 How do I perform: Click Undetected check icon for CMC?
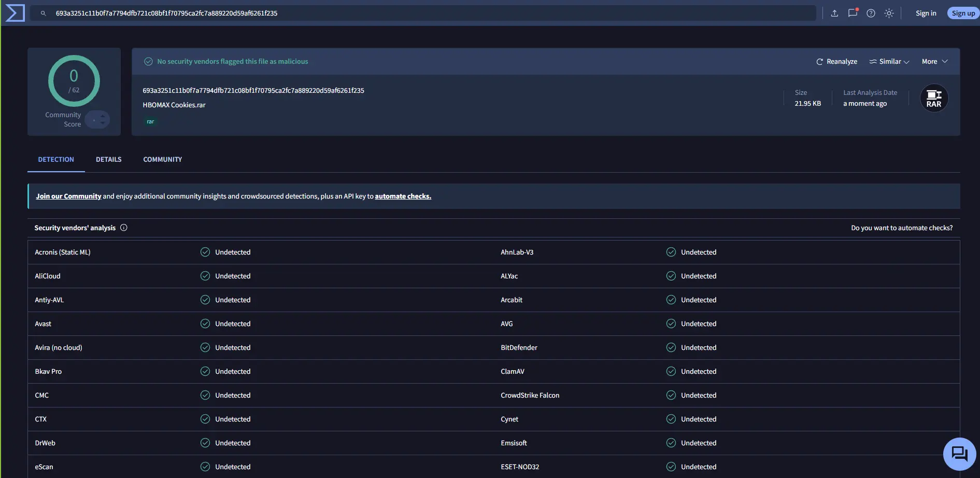tap(205, 396)
